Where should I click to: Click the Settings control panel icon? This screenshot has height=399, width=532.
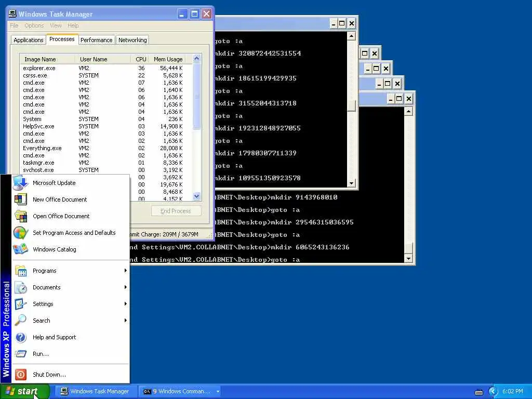pyautogui.click(x=21, y=304)
